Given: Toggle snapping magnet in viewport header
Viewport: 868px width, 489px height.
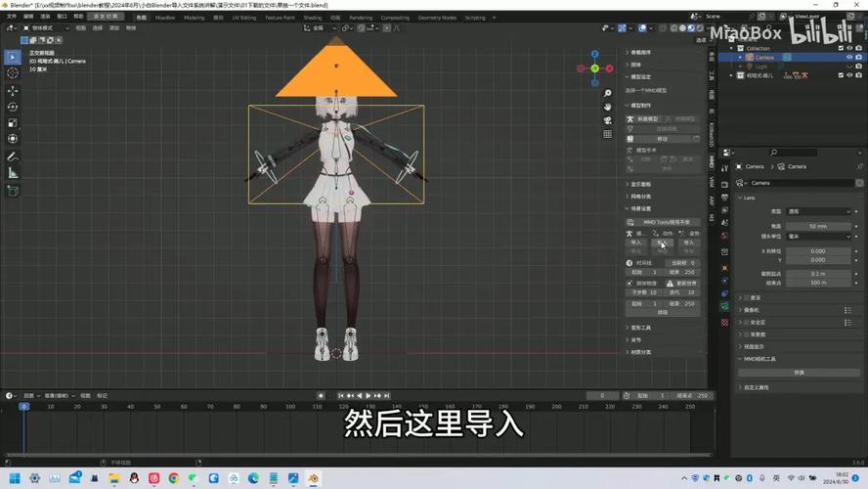Looking at the screenshot, I should click(361, 27).
